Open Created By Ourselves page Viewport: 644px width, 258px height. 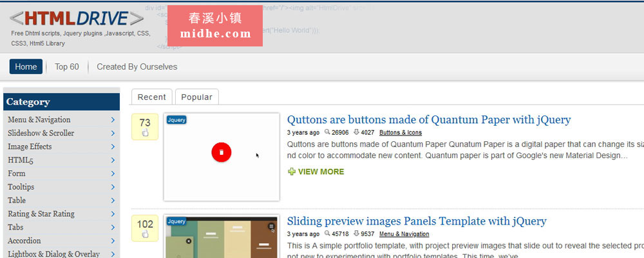pyautogui.click(x=137, y=66)
